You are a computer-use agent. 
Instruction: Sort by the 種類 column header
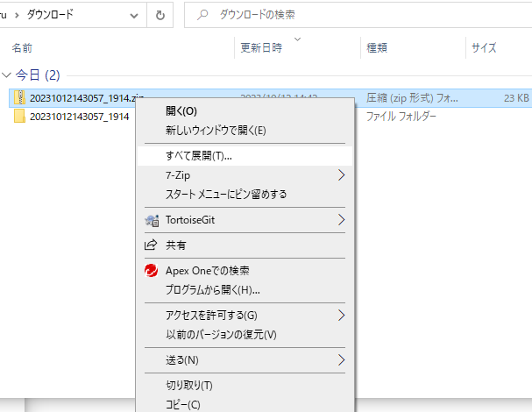377,48
